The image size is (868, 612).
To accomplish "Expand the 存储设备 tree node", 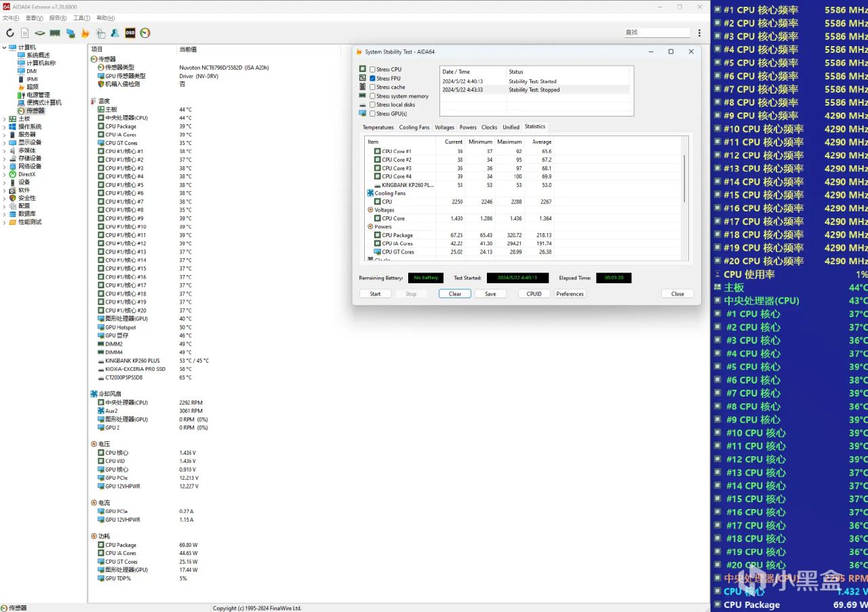I will 5,159.
